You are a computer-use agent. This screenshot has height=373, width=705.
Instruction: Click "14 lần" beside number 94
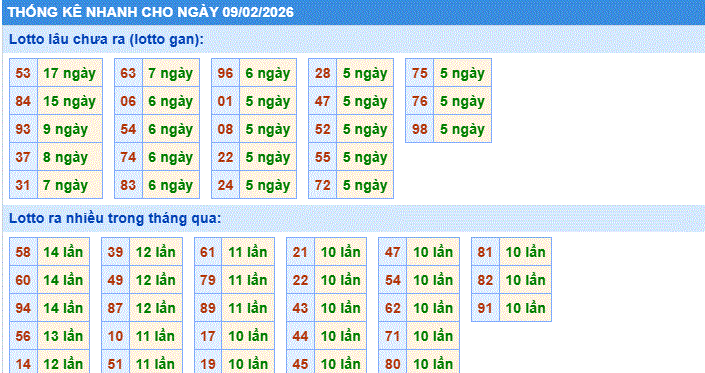63,307
